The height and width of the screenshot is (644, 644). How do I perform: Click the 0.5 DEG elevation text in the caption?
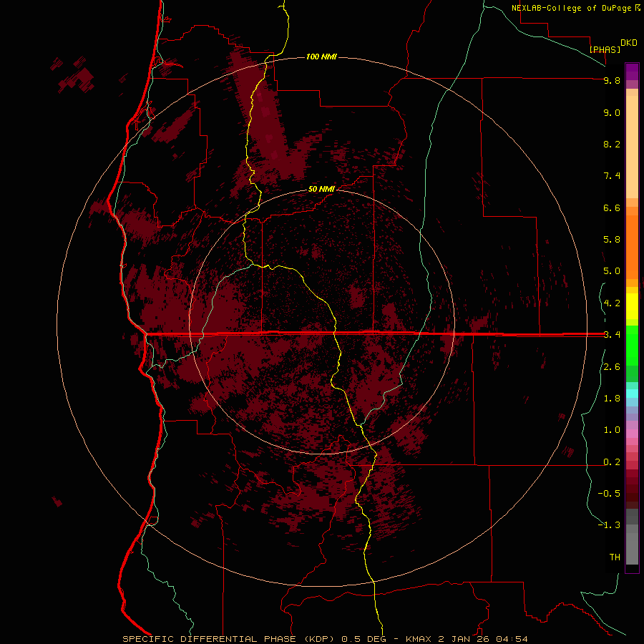click(364, 639)
